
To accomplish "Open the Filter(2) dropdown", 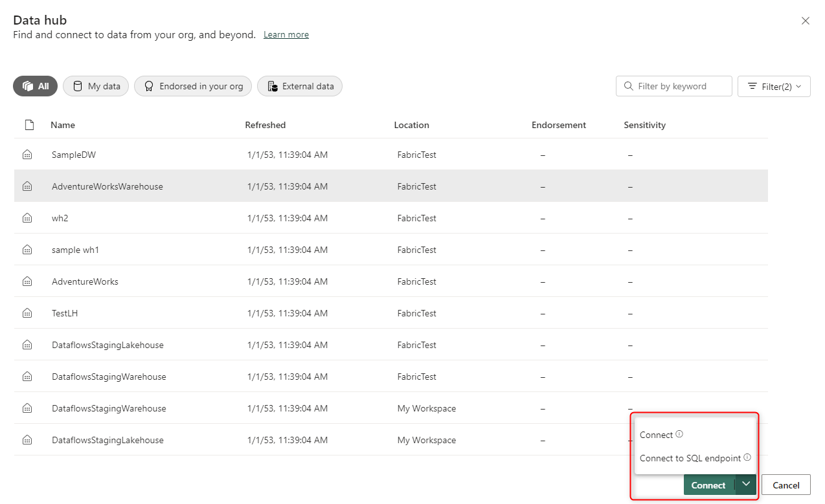I will (x=774, y=86).
